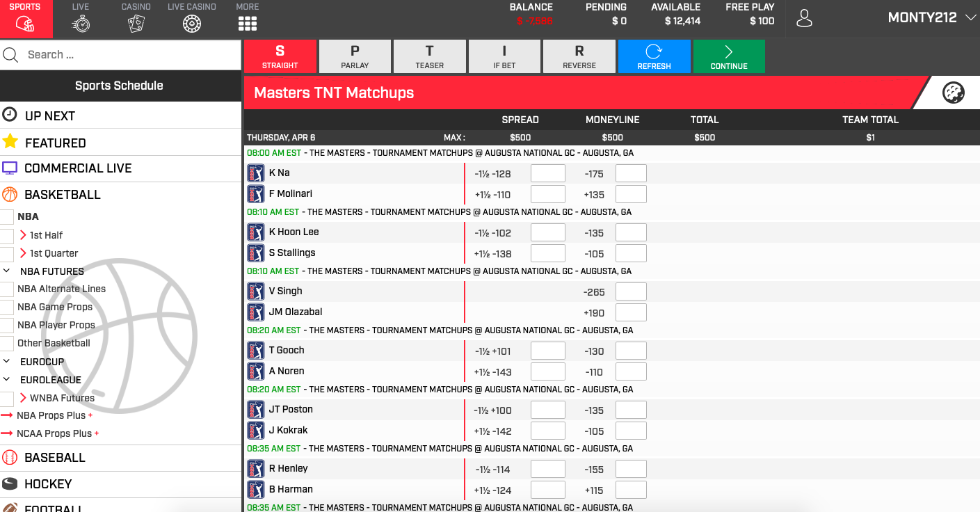This screenshot has height=512, width=980.
Task: Open the NBA Props Plus link
Action: click(51, 415)
